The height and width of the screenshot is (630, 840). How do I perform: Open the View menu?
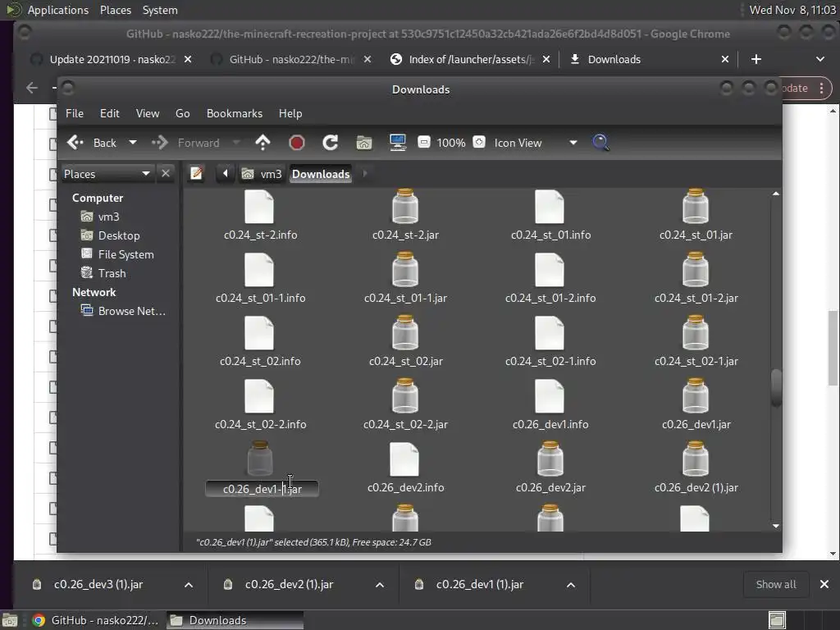pos(148,113)
